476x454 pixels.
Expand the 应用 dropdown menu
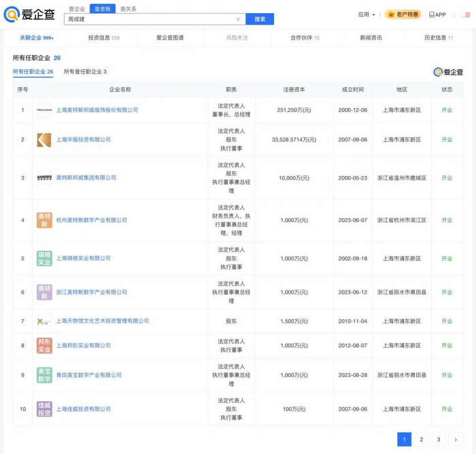[x=367, y=14]
